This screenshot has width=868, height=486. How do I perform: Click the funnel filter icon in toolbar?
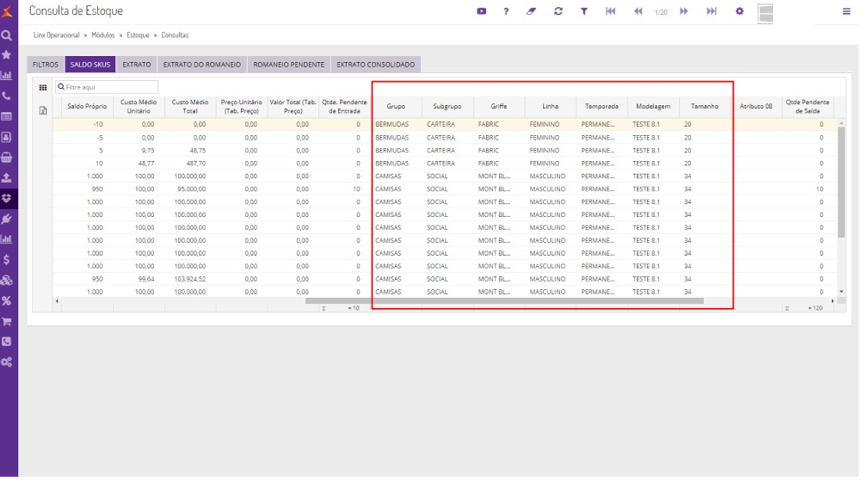pos(583,12)
